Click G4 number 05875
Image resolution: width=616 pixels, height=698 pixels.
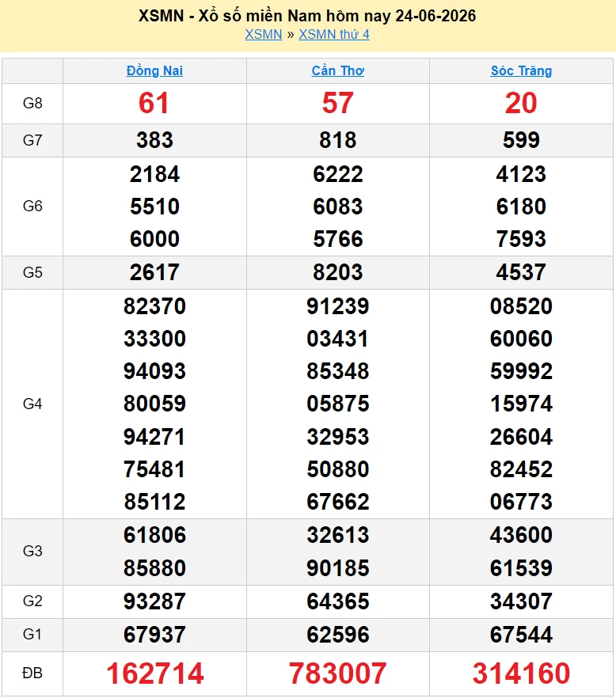(337, 404)
